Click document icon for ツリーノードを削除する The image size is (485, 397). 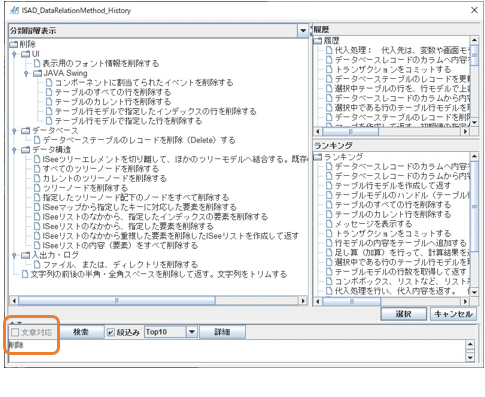tap(37, 188)
